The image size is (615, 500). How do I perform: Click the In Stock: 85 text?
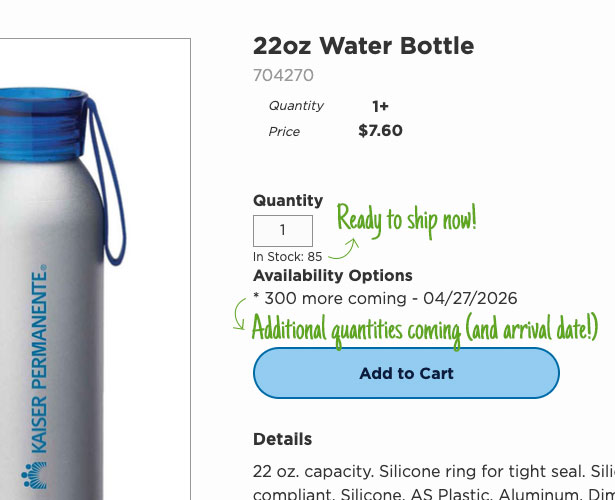[288, 257]
